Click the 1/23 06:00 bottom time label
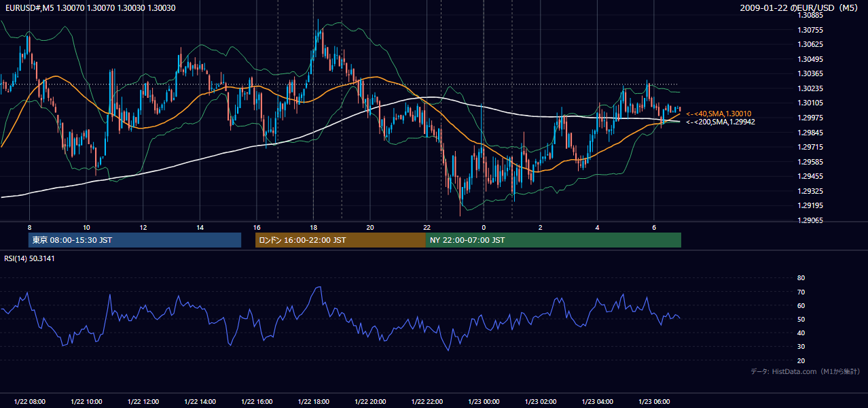The height and width of the screenshot is (408, 868). click(x=654, y=402)
